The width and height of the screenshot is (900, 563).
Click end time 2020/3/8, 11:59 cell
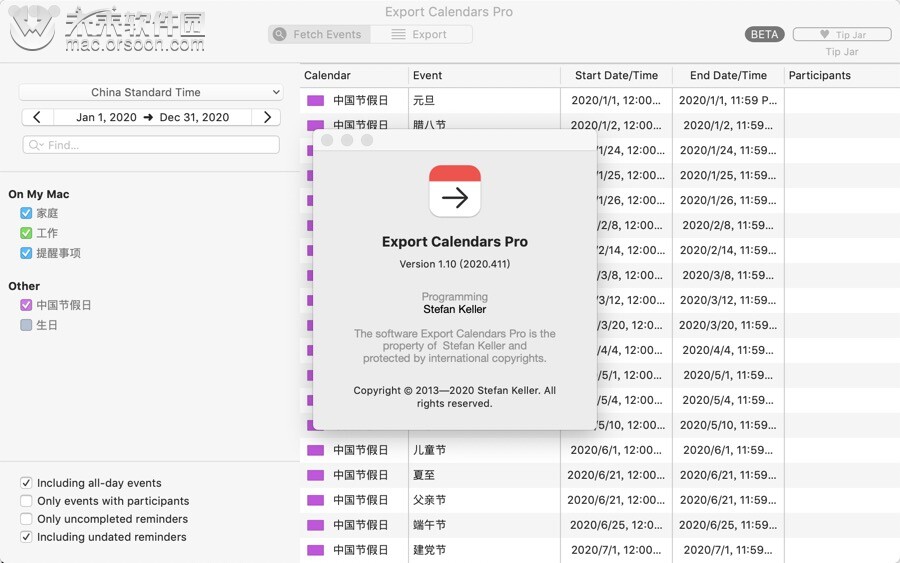click(728, 275)
